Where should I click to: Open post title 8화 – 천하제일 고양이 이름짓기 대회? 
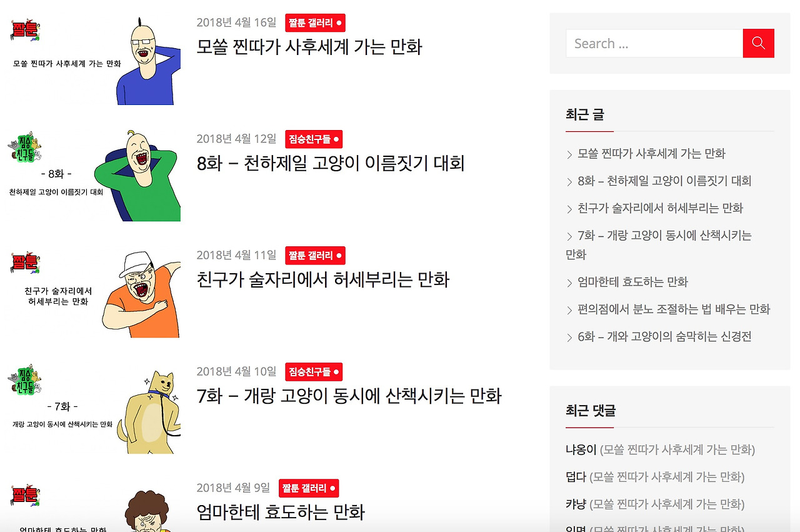pyautogui.click(x=331, y=163)
